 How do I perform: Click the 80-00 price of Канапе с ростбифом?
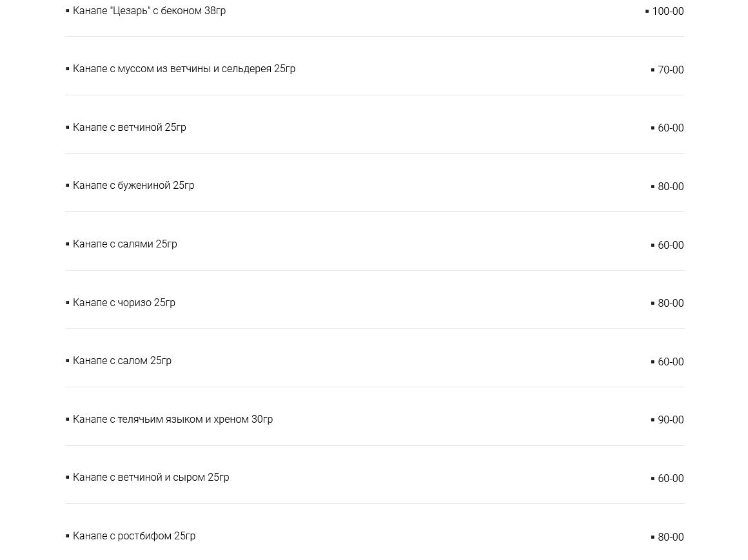[670, 537]
